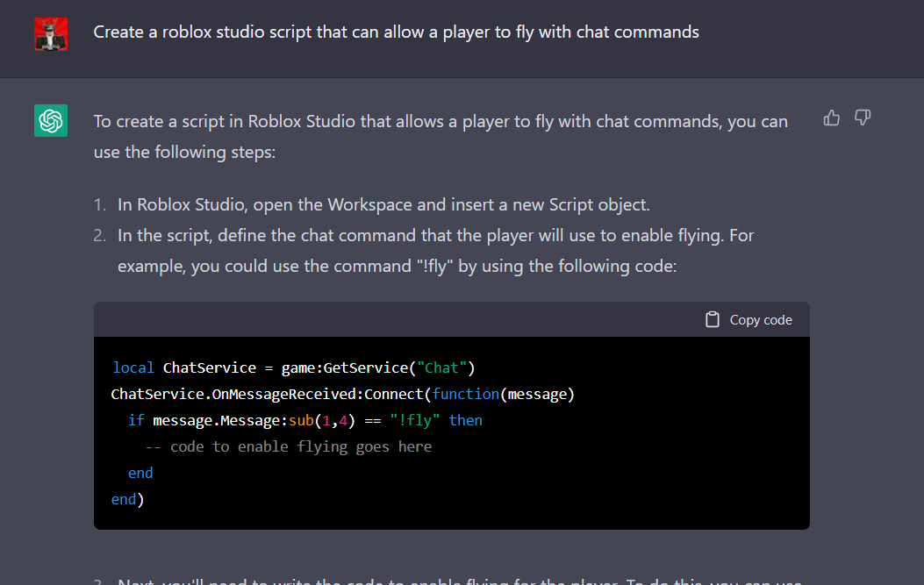Click the final 'end)' line of the code
The height and width of the screenshot is (585, 924).
[x=127, y=500]
